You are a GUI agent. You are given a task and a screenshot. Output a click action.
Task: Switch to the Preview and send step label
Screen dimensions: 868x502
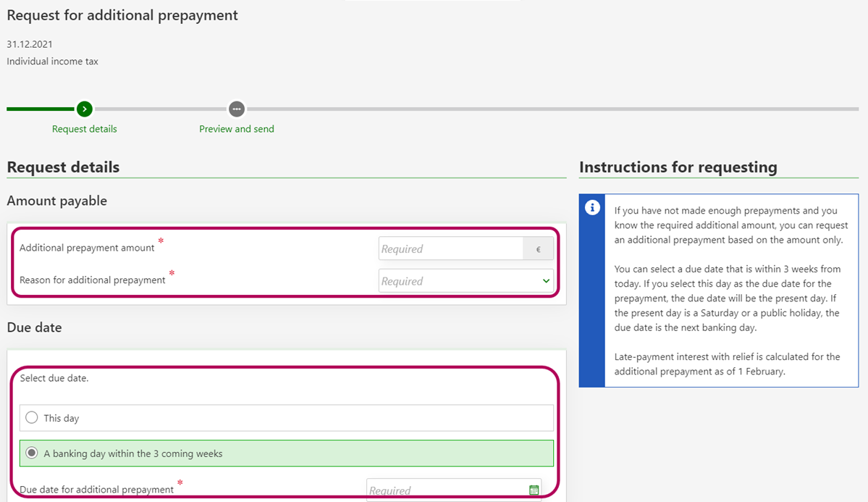tap(237, 129)
